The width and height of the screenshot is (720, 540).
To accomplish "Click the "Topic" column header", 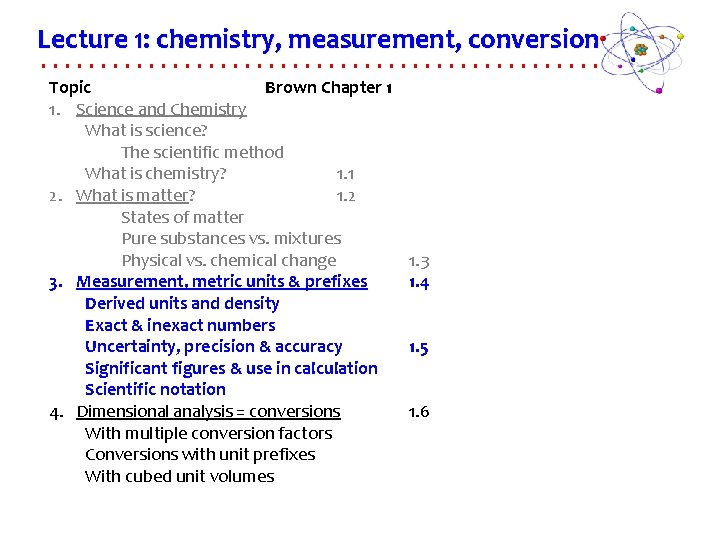I will pyautogui.click(x=70, y=88).
